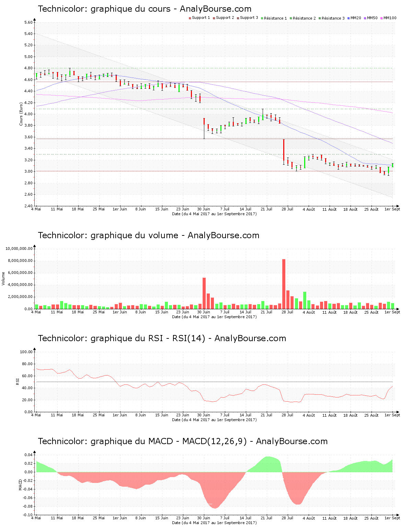This screenshot has height=532, width=412.
Task: Toggle the MM20 moving average legend
Action: (x=354, y=18)
